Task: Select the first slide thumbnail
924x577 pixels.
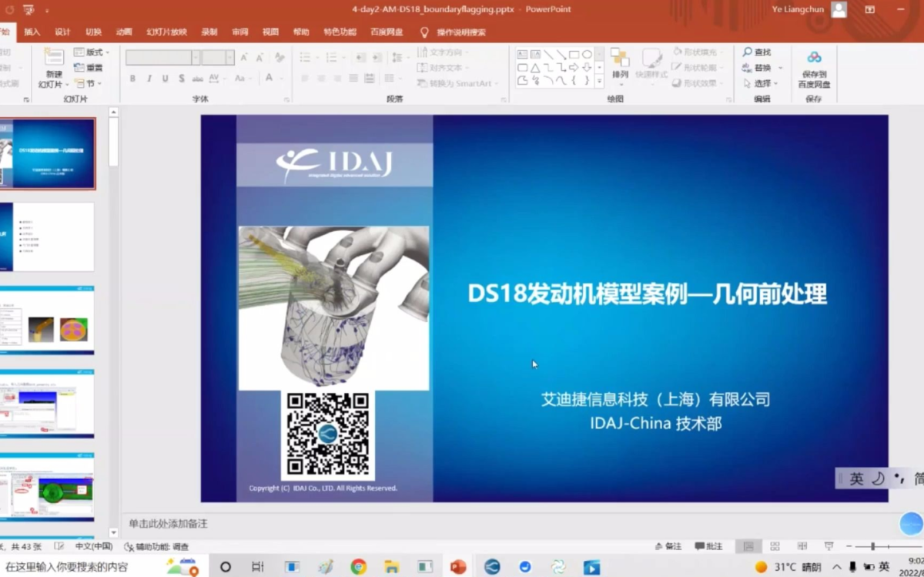Action: (46, 153)
